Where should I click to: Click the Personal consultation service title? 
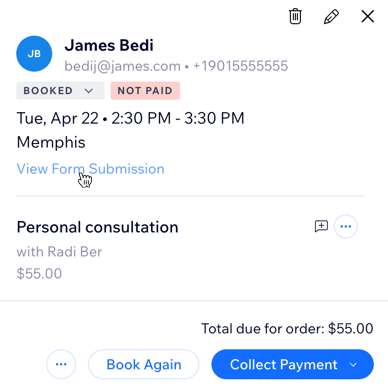click(x=97, y=227)
